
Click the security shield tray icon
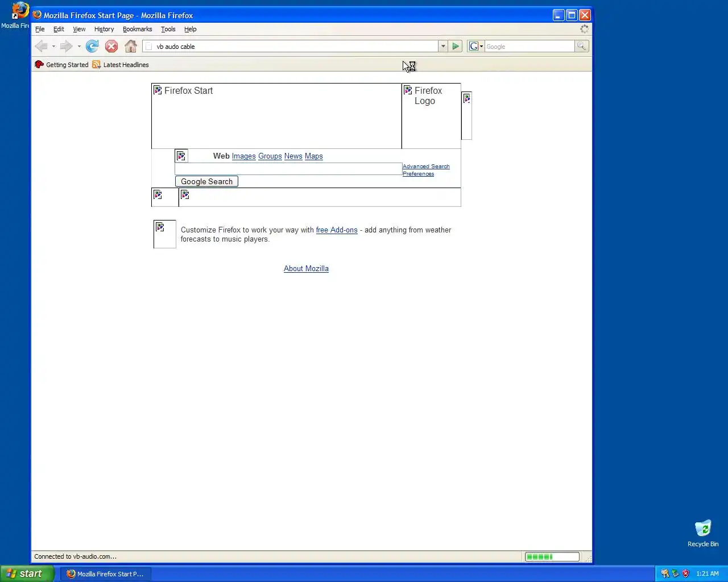(x=685, y=573)
